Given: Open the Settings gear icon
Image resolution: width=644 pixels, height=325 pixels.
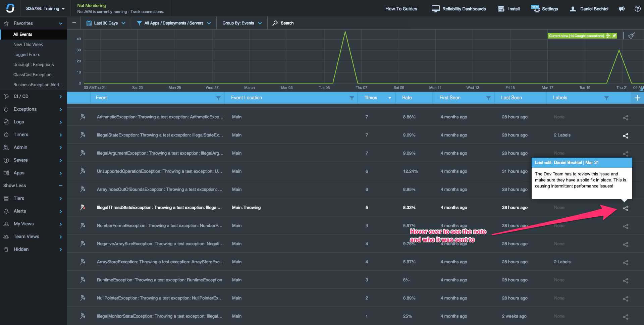Looking at the screenshot, I should (536, 9).
